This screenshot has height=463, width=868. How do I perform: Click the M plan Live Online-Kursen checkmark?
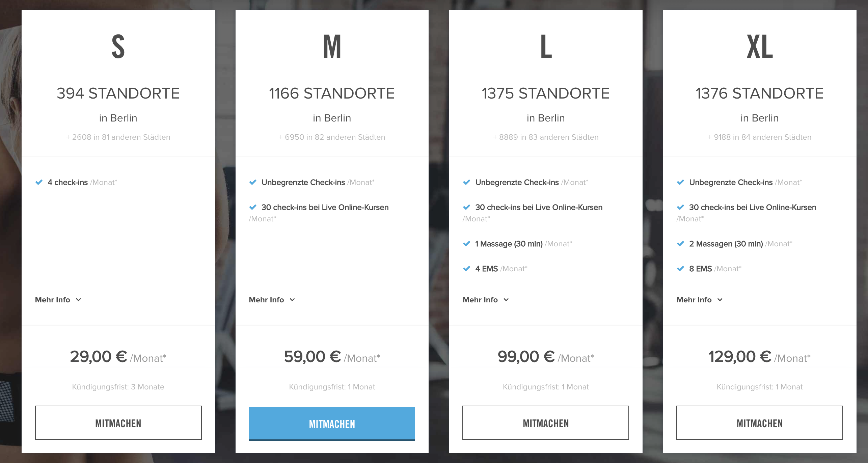click(253, 207)
